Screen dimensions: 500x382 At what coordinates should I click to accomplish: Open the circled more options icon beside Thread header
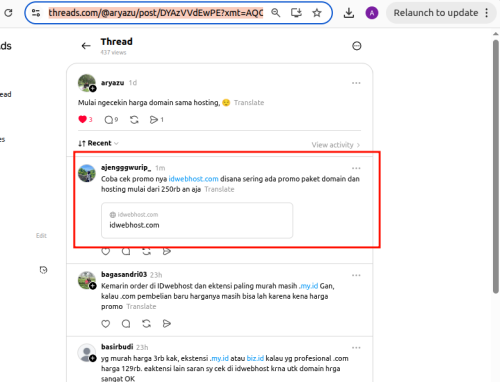point(357,46)
